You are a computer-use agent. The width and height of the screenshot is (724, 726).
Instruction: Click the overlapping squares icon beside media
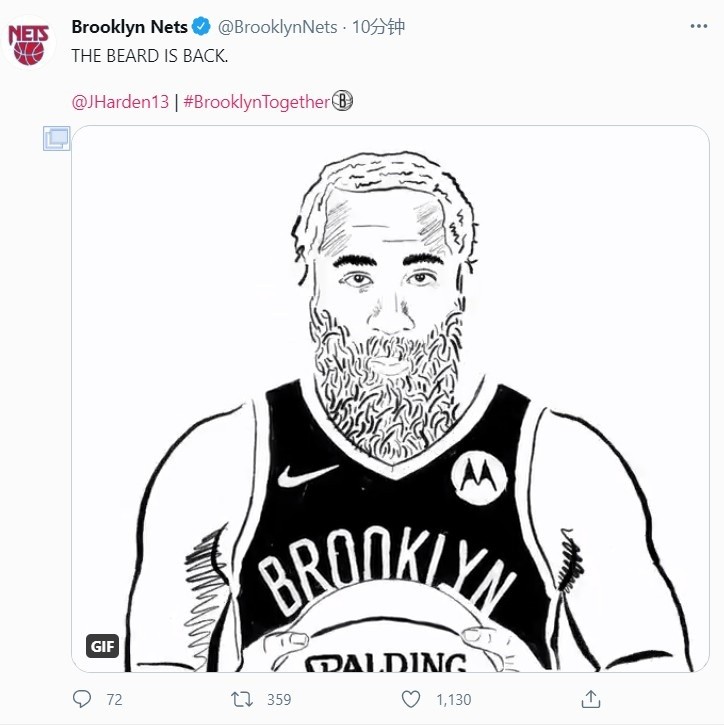point(56,138)
